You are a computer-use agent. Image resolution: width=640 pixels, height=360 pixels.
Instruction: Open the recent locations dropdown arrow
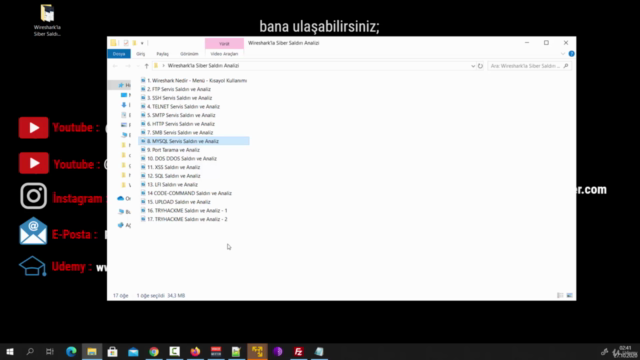[138, 66]
